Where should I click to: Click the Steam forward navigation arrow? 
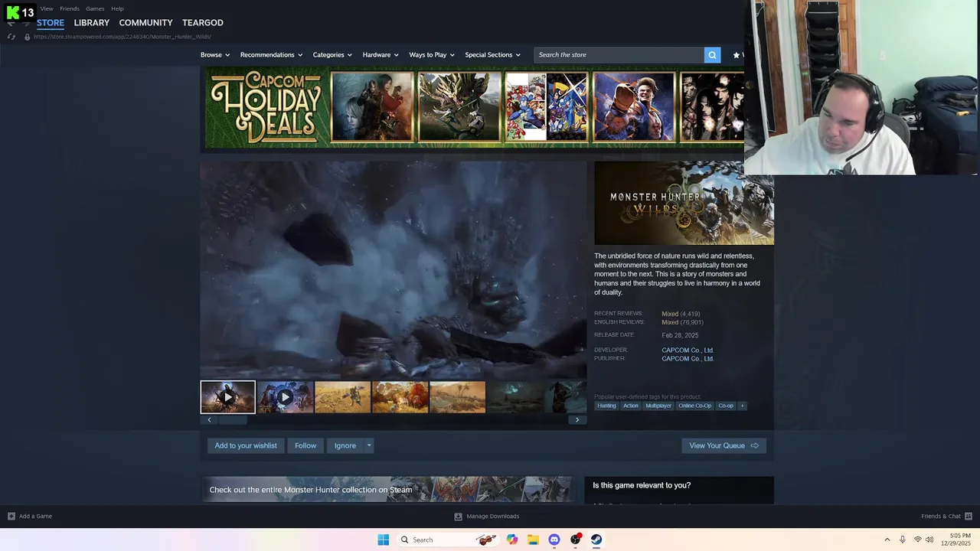pyautogui.click(x=25, y=24)
